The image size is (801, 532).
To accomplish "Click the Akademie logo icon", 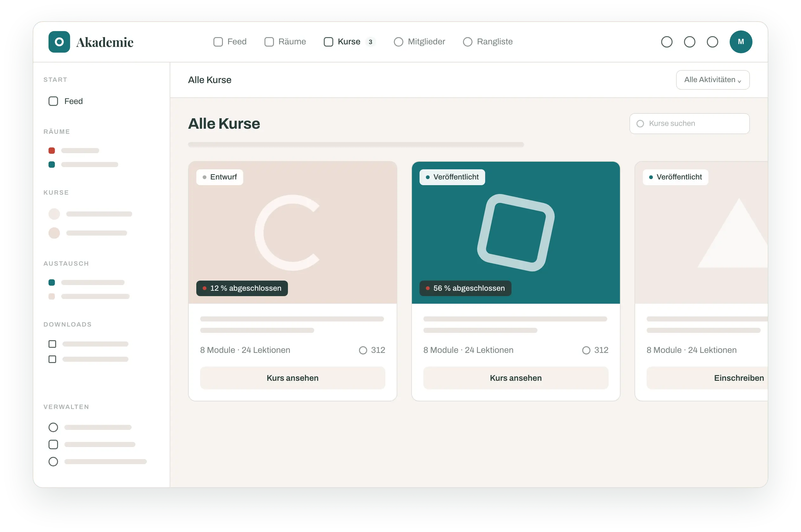I will pos(59,42).
